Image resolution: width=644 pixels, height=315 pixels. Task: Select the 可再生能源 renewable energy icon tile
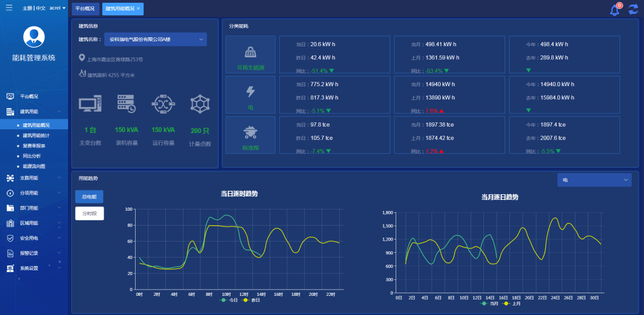pos(250,54)
